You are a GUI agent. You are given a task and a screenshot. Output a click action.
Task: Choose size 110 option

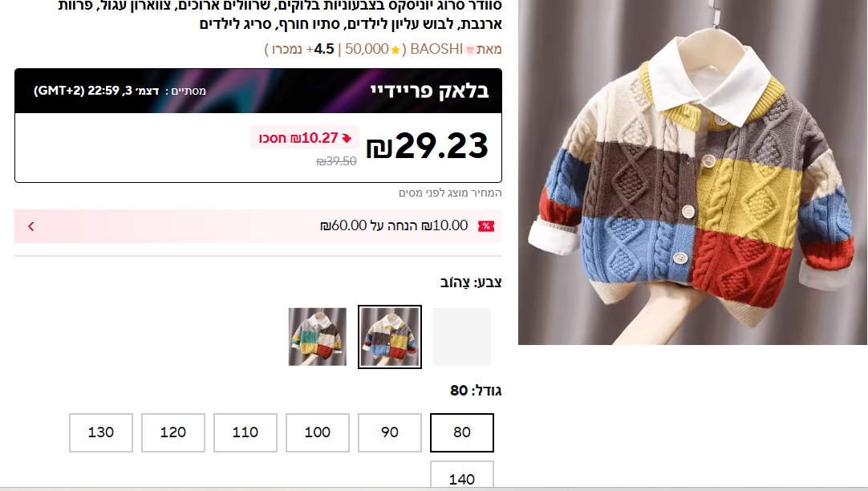pos(245,432)
